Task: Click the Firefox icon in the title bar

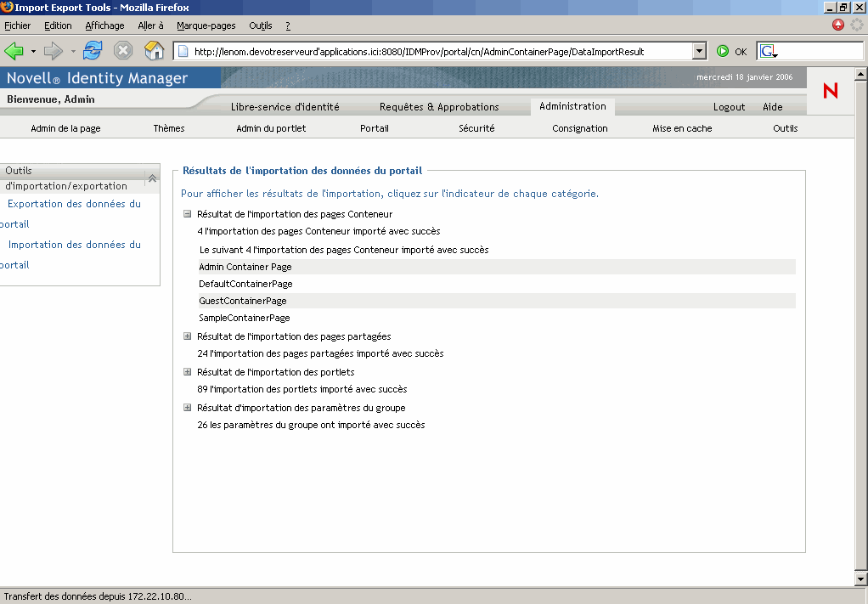Action: [7, 7]
